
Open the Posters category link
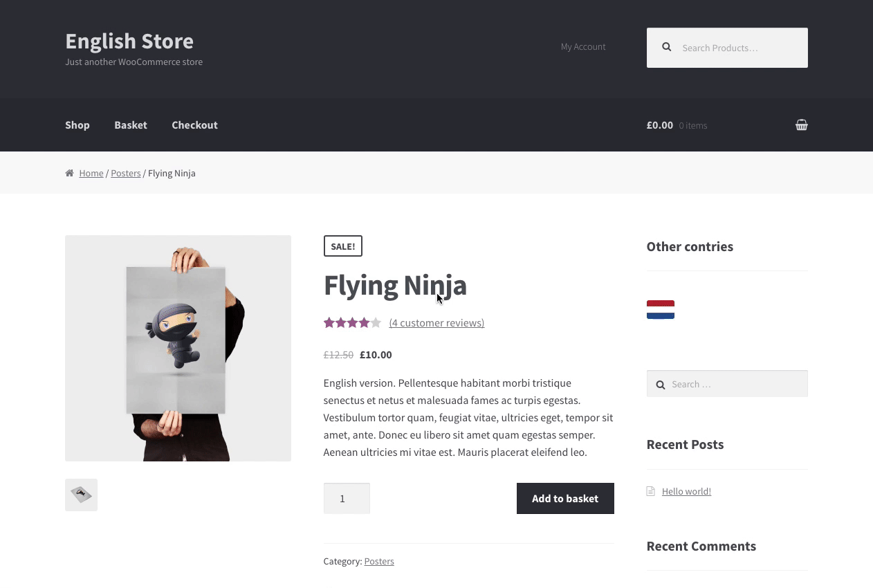pos(379,561)
